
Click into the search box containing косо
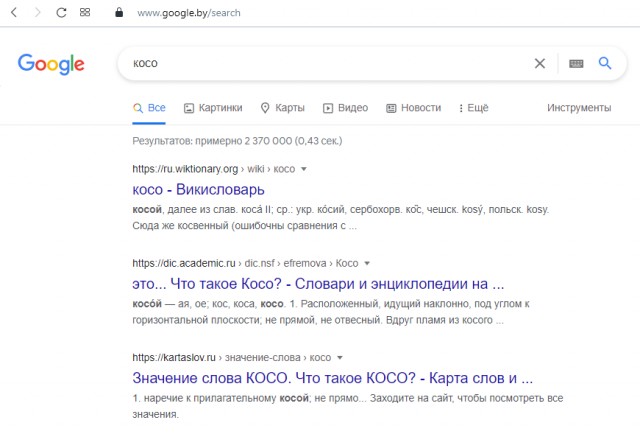tap(327, 63)
